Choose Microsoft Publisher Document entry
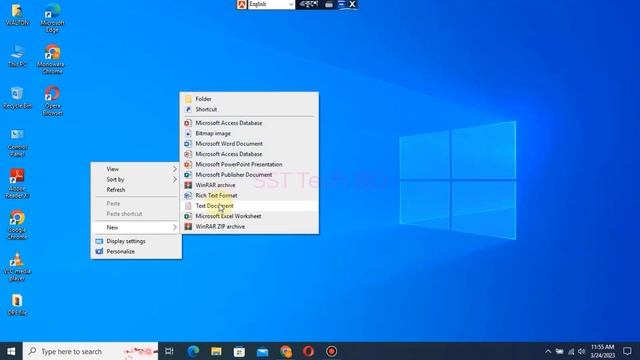This screenshot has height=360, width=640. pyautogui.click(x=249, y=175)
